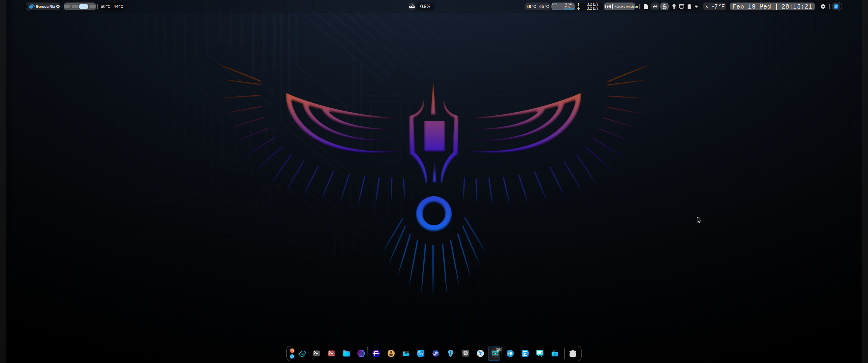Switch to the second virtual desktop pill

75,6
